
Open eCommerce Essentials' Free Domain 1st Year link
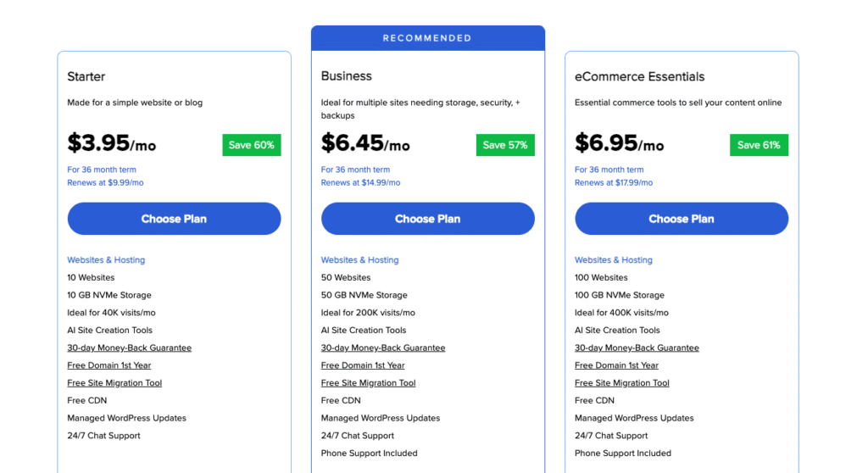[x=616, y=365]
